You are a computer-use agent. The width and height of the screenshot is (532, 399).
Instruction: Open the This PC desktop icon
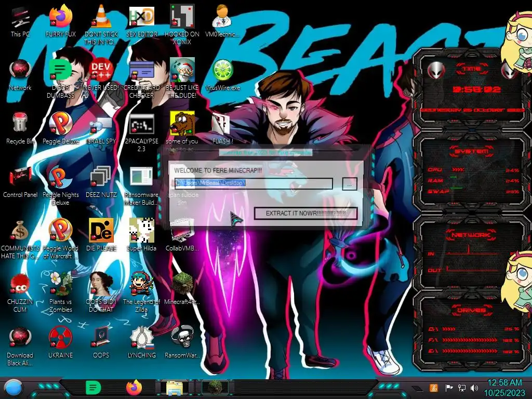[20, 17]
